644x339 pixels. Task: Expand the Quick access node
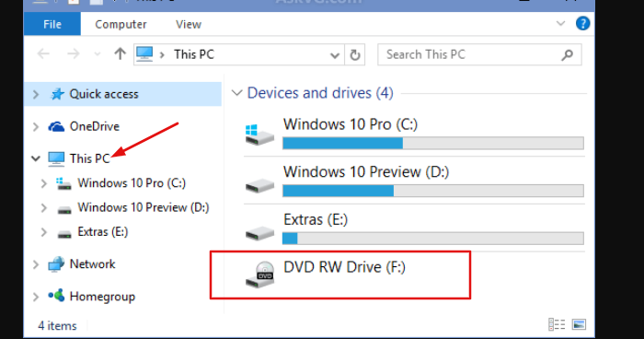[36, 94]
